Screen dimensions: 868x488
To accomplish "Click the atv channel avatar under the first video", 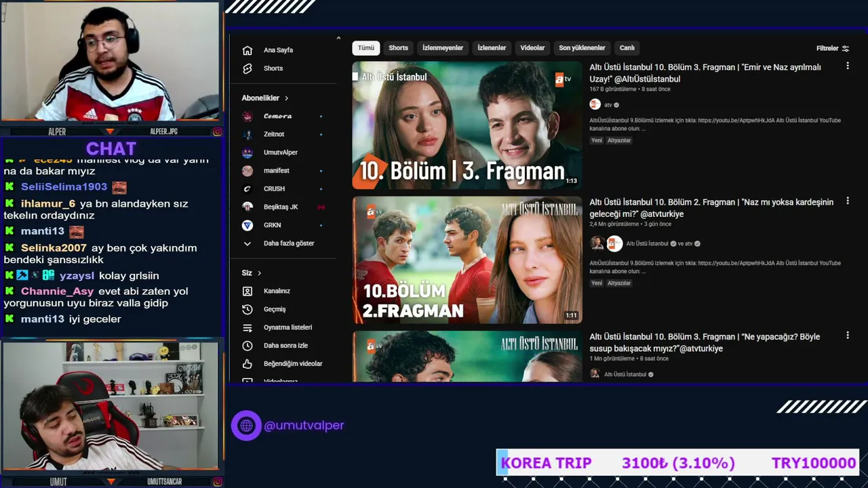I will (595, 104).
